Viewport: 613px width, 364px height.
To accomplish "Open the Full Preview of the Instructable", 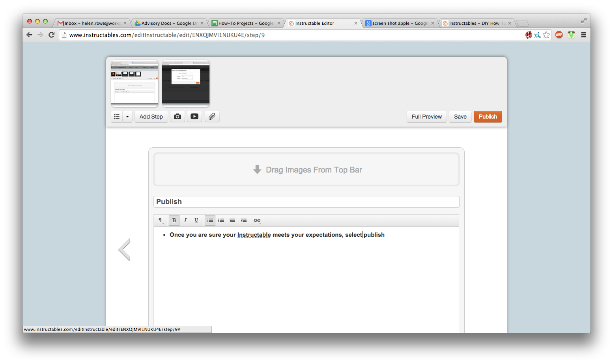I will pos(426,116).
